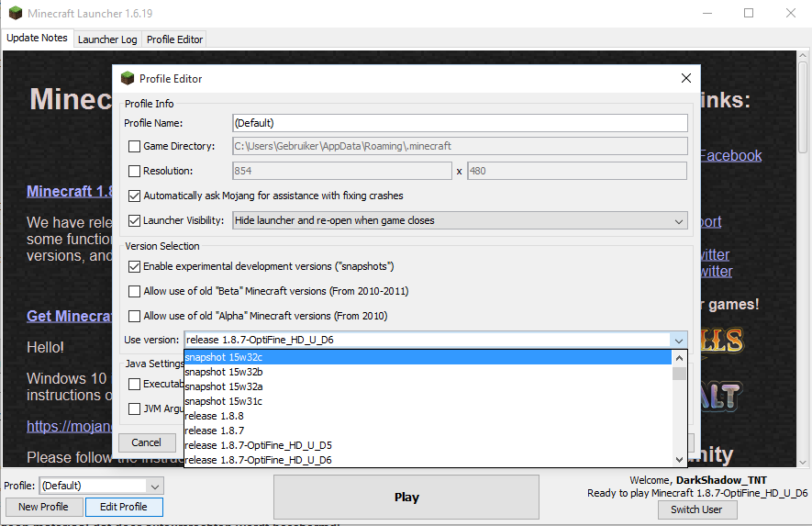Toggle the Launcher Visibility checkbox

pos(134,220)
